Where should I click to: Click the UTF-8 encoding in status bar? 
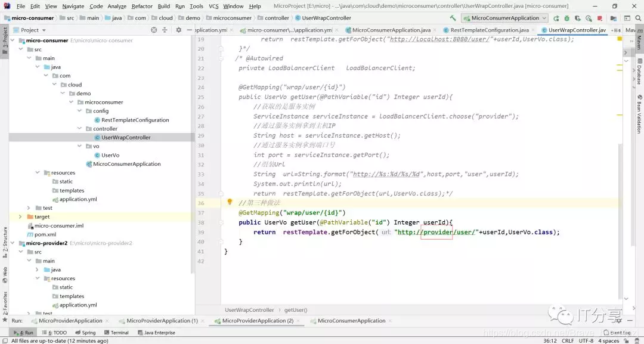tap(586, 340)
